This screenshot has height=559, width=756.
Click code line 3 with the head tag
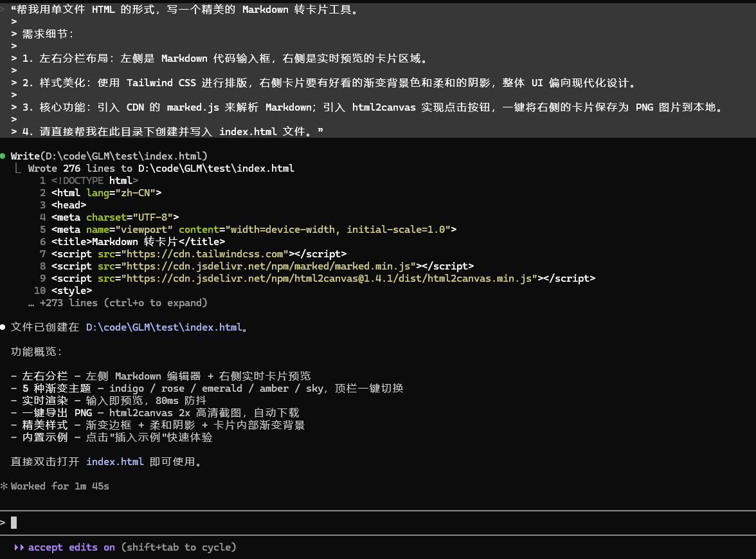click(x=63, y=205)
